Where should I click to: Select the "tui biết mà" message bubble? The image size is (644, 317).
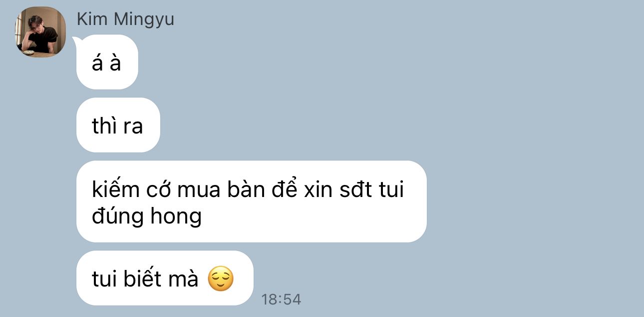click(165, 278)
